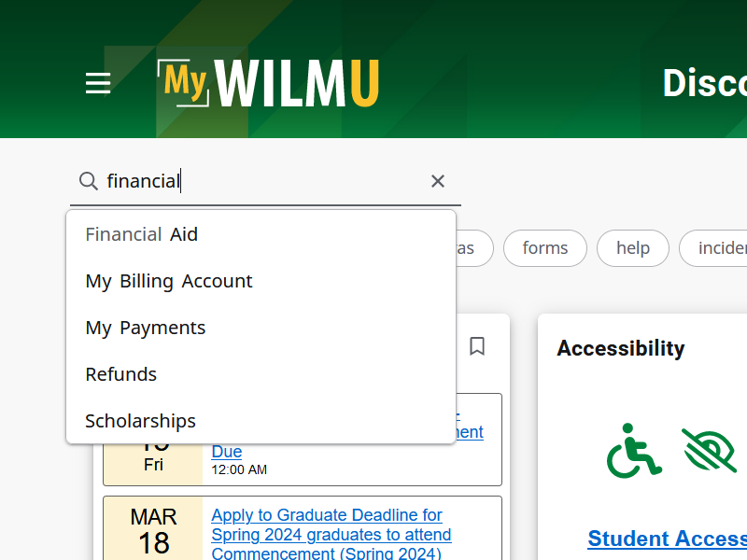
Task: Open the 'Due' event link
Action: (x=227, y=451)
